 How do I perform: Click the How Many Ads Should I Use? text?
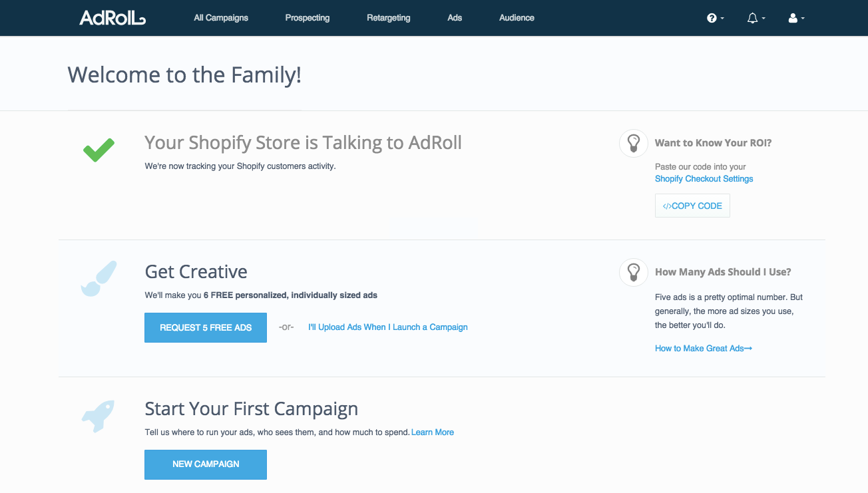[723, 272]
